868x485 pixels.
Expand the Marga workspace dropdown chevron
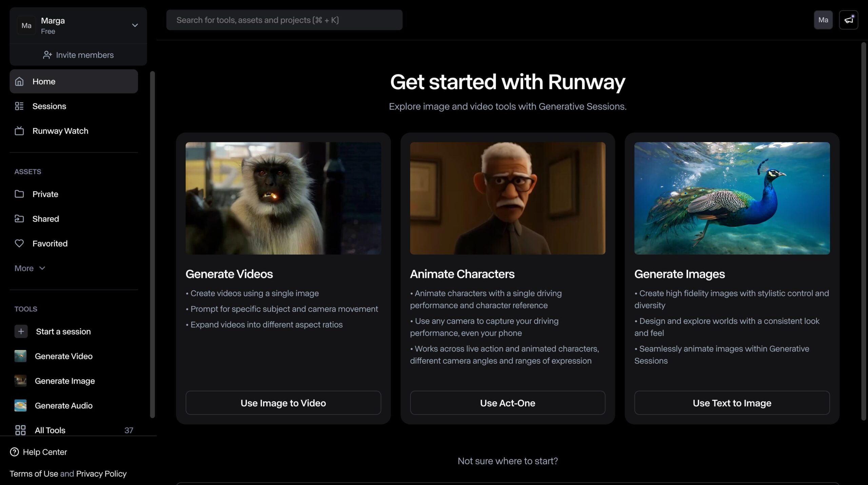135,25
